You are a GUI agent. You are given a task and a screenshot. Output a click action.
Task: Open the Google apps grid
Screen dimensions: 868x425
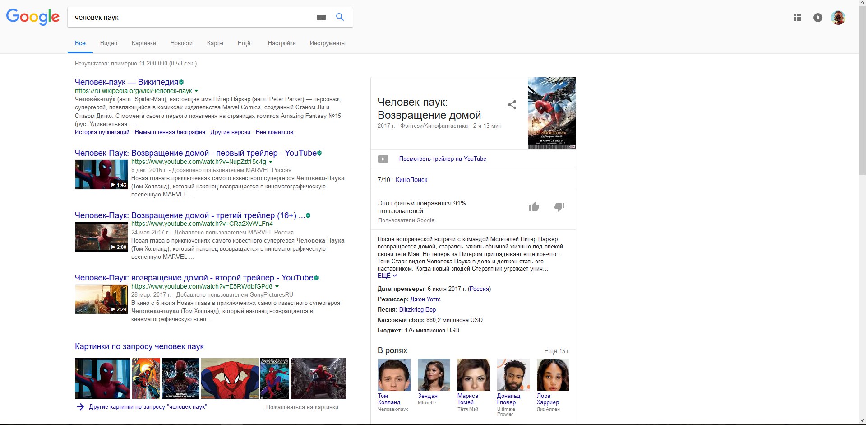point(797,18)
